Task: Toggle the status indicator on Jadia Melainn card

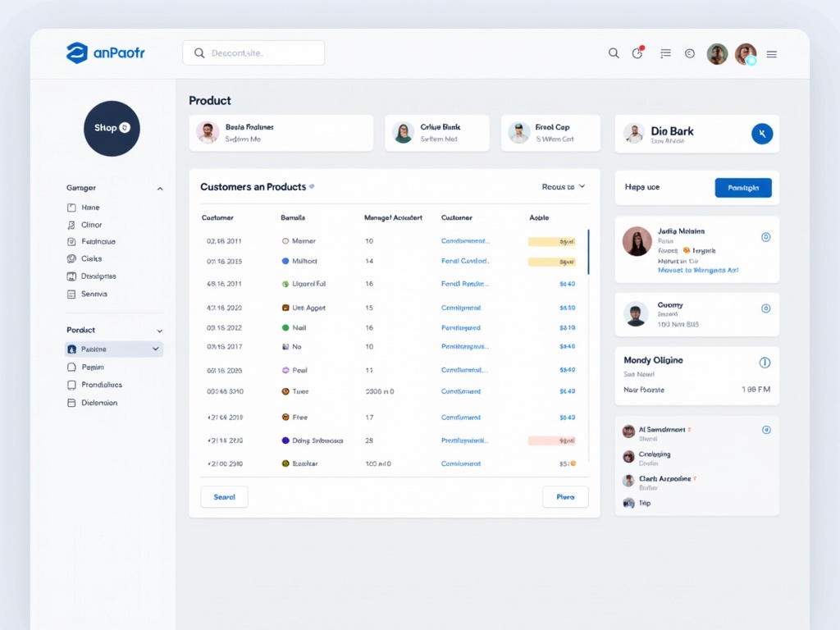Action: click(x=765, y=236)
